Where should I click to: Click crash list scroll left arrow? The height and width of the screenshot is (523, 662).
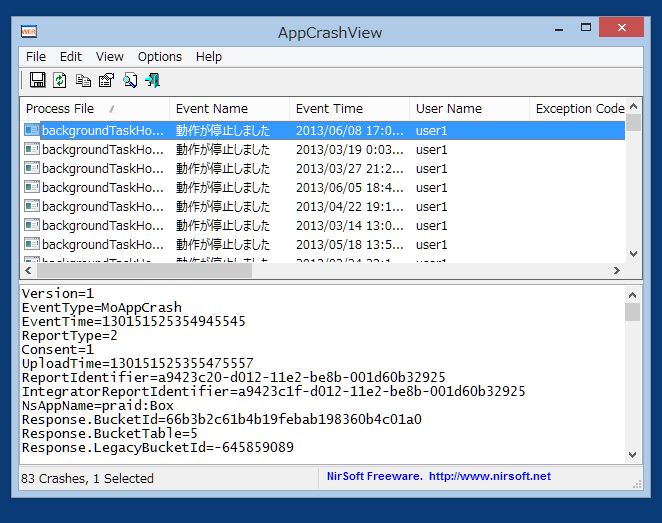(28, 270)
